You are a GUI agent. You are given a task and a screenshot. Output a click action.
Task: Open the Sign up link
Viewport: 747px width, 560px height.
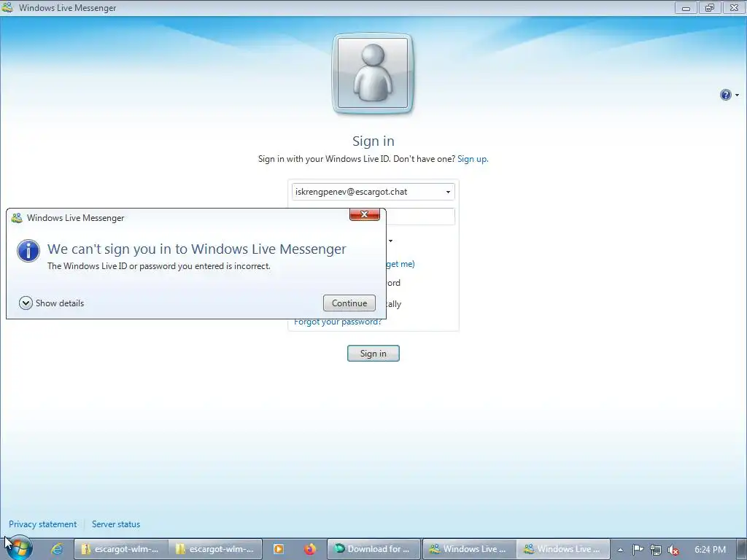point(472,159)
